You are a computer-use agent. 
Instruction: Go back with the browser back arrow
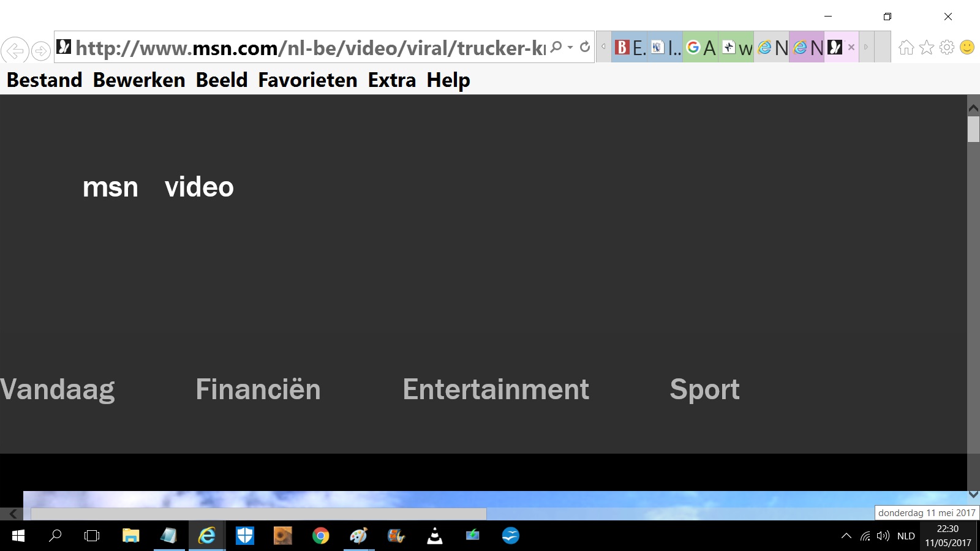[15, 50]
